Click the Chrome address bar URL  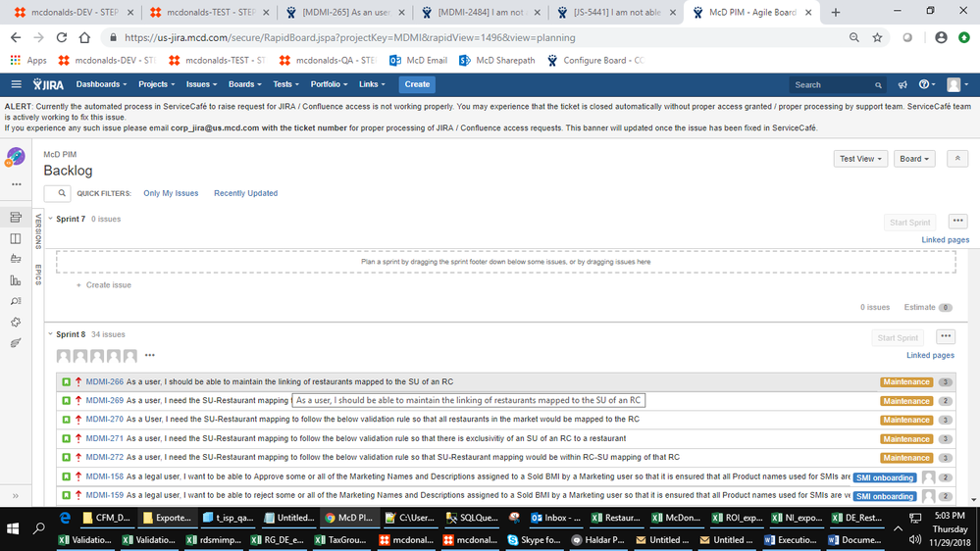pos(350,37)
